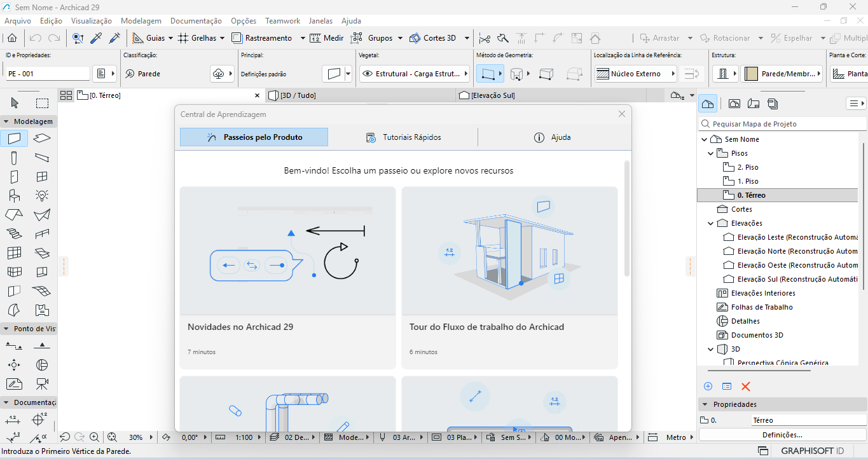Select the Stair tool
868x459 pixels.
click(x=15, y=234)
